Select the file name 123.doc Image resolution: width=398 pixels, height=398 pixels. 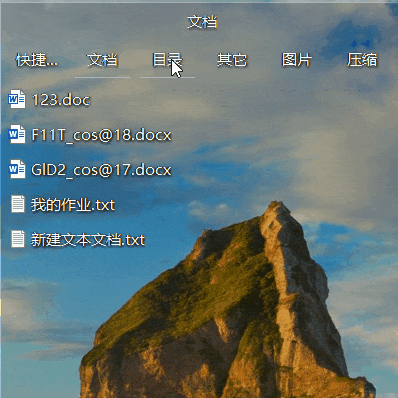click(61, 100)
